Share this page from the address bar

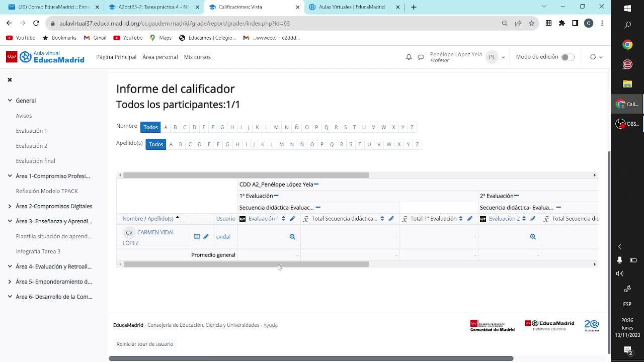click(x=518, y=23)
